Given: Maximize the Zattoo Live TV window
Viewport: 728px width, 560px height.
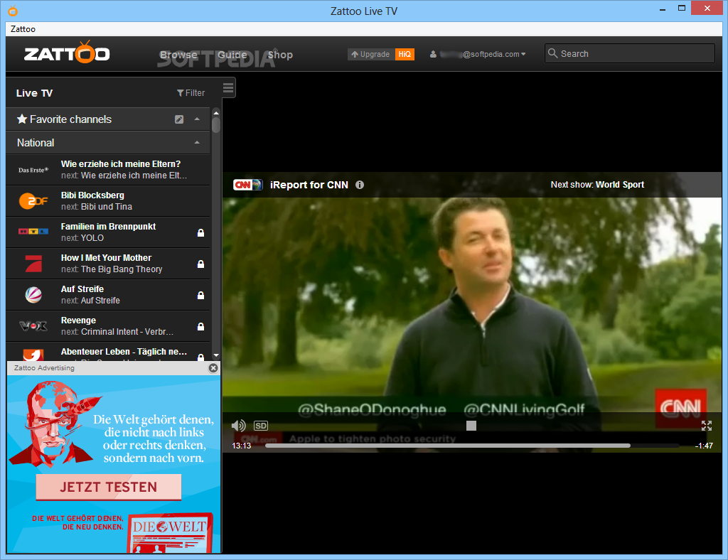Looking at the screenshot, I should click(682, 8).
